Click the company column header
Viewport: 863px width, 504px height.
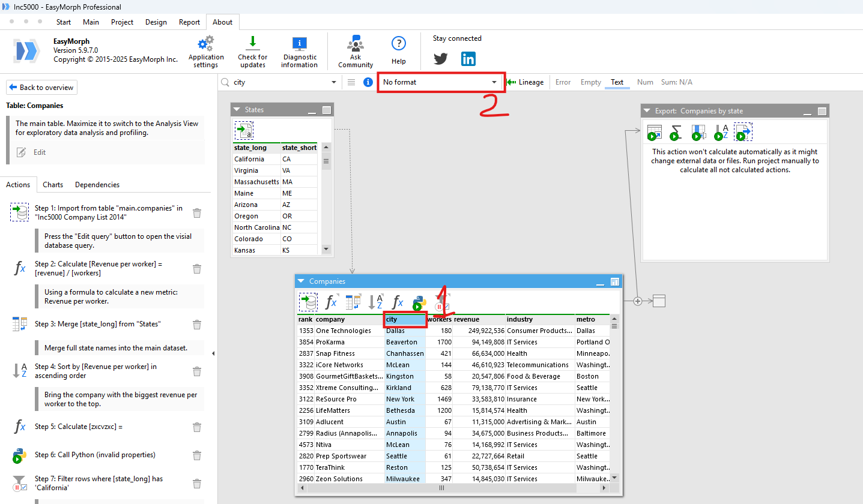click(x=350, y=319)
